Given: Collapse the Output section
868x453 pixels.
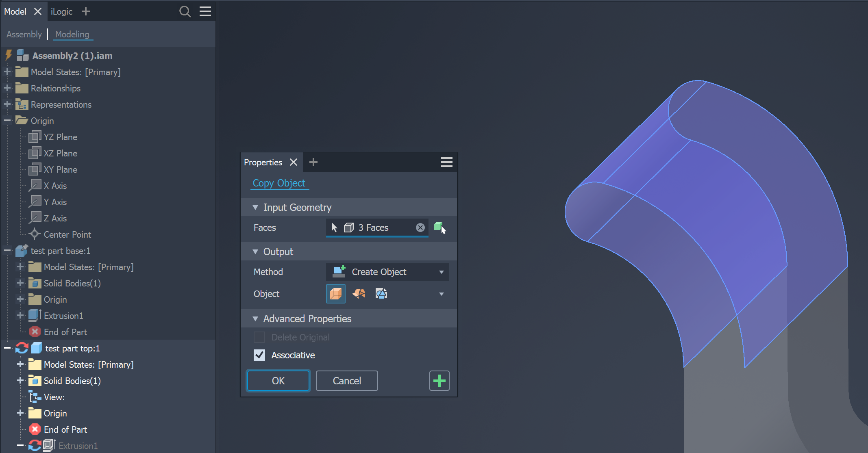Looking at the screenshot, I should click(x=255, y=251).
